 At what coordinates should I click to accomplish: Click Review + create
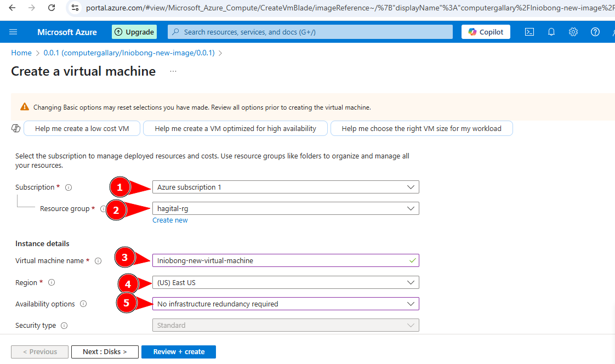[x=179, y=352]
